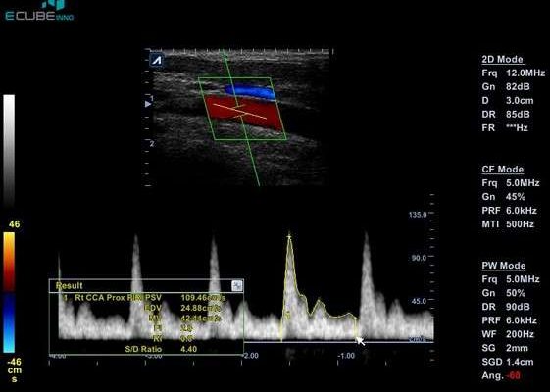This screenshot has width=550, height=392.
Task: Click the grayscale bar
Action: (9, 151)
